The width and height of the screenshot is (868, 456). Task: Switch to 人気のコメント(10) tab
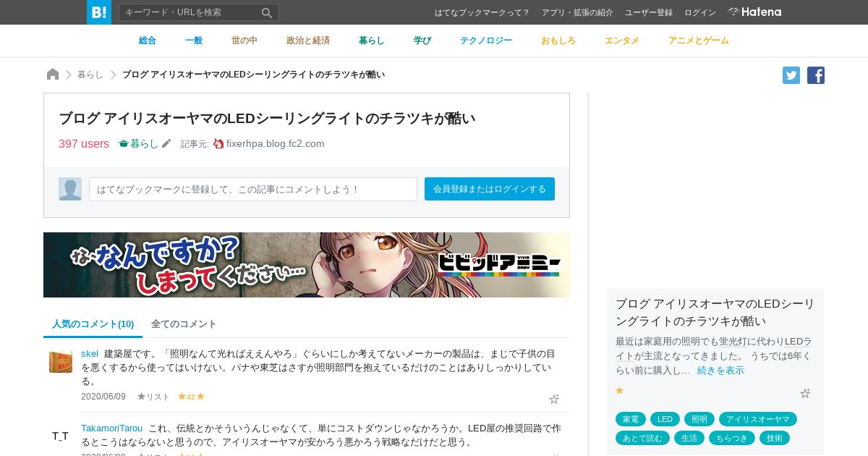tap(93, 324)
